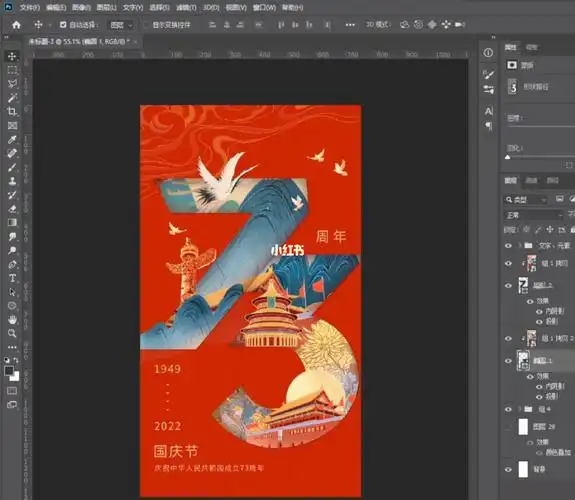
Task: Click the background color swatch
Action: (15, 377)
